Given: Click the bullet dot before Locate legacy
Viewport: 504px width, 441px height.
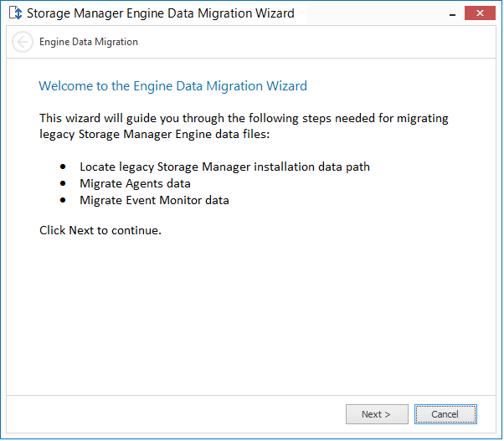Looking at the screenshot, I should (x=64, y=167).
